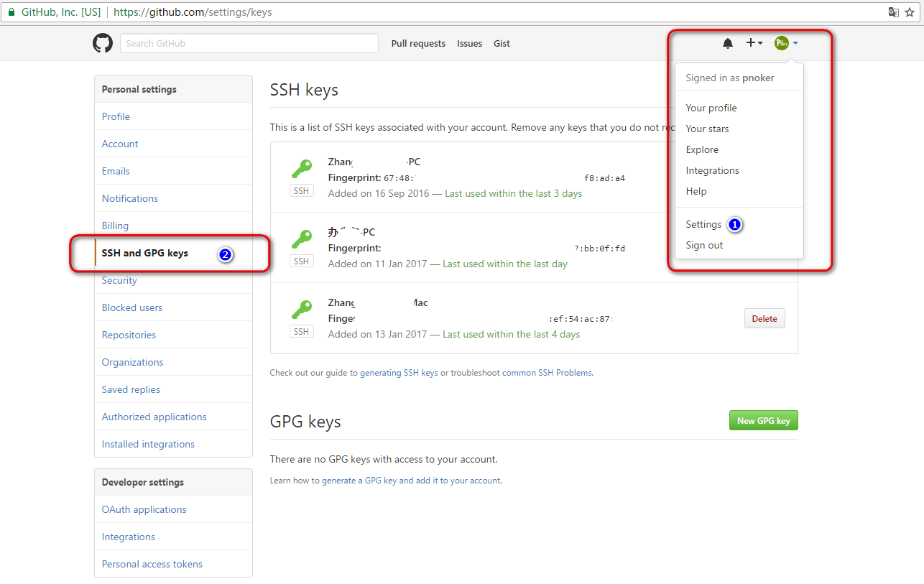Click the add it to your account link
This screenshot has height=584, width=924.
coord(458,481)
